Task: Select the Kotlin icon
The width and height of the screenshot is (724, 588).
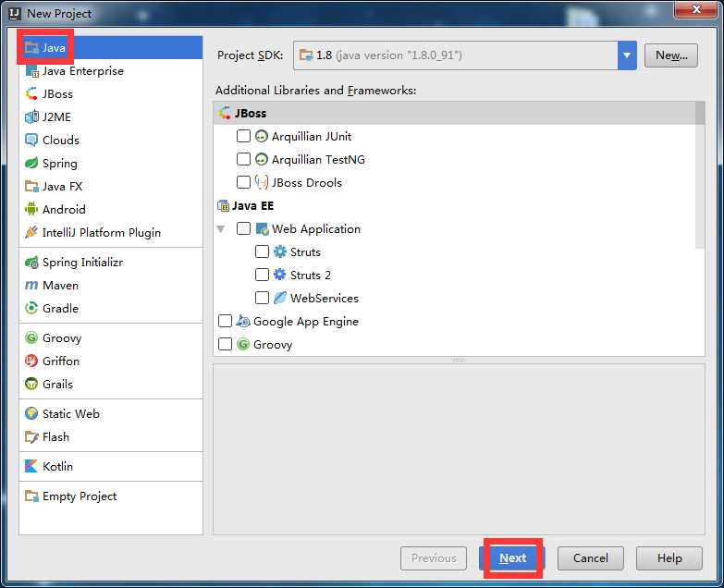Action: click(x=31, y=467)
